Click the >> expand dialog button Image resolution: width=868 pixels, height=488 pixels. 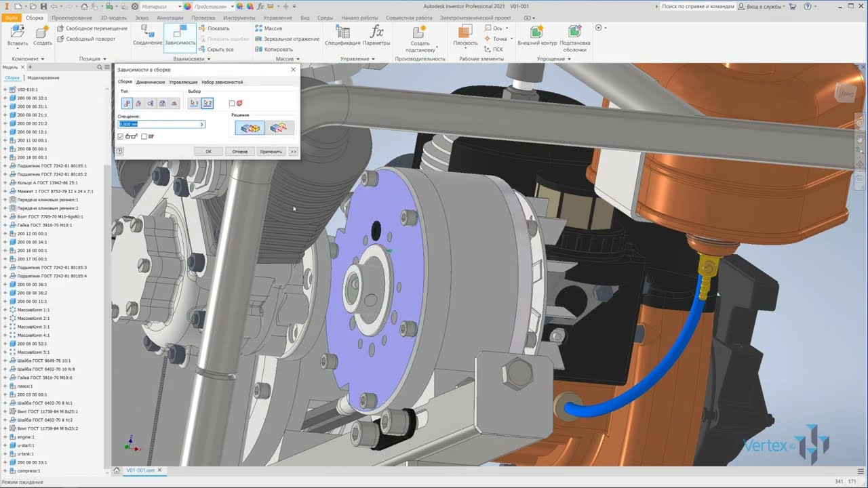[293, 151]
